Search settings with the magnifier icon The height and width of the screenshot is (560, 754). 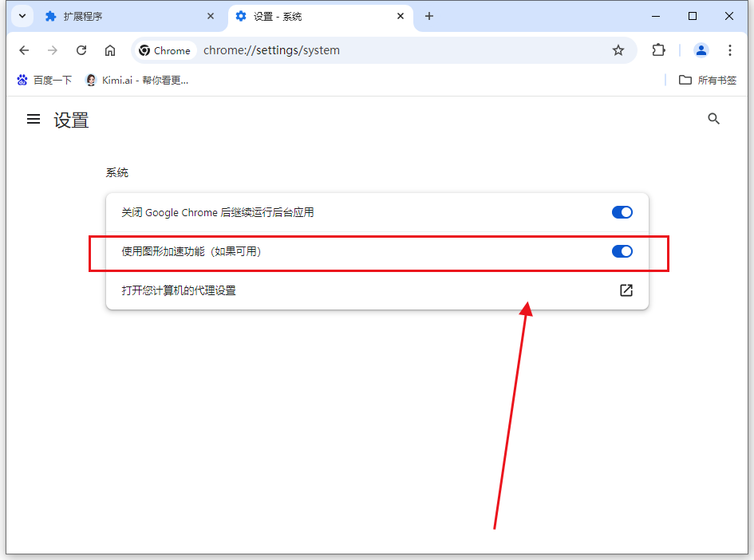pos(713,119)
